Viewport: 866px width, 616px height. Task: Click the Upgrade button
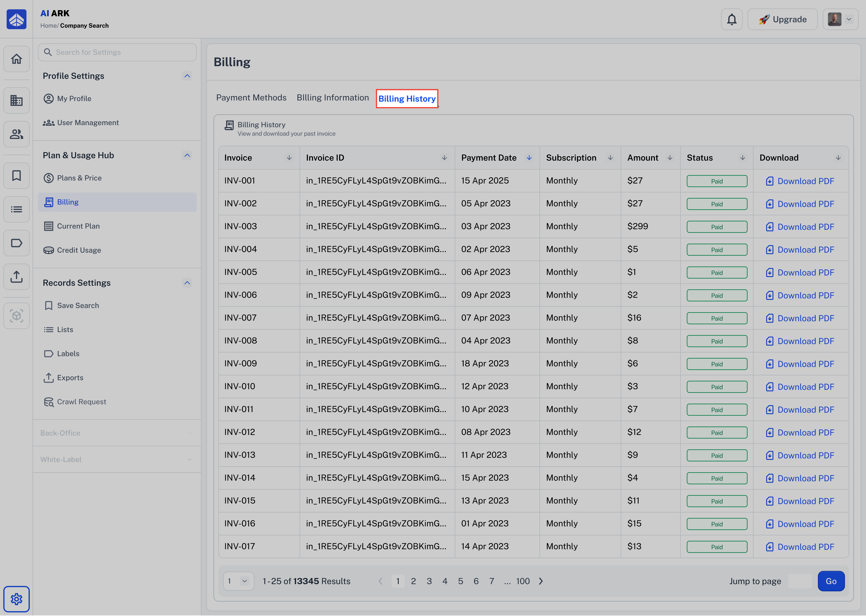pos(782,19)
